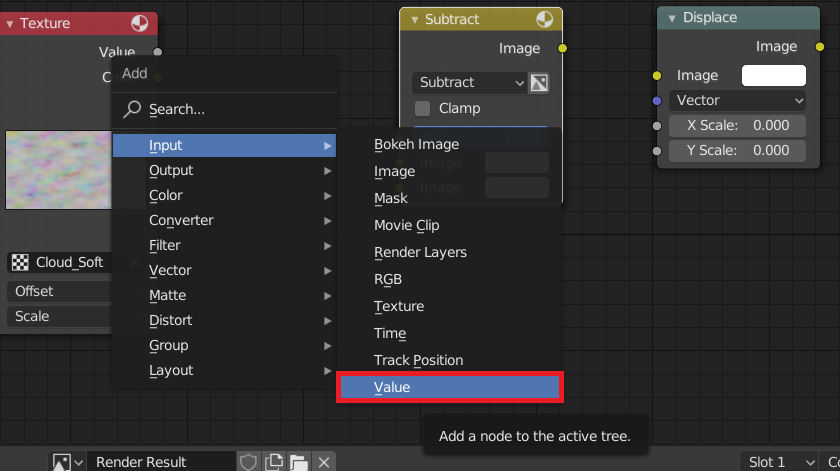This screenshot has width=840, height=471.
Task: Add an RGB input node
Action: pyautogui.click(x=450, y=279)
